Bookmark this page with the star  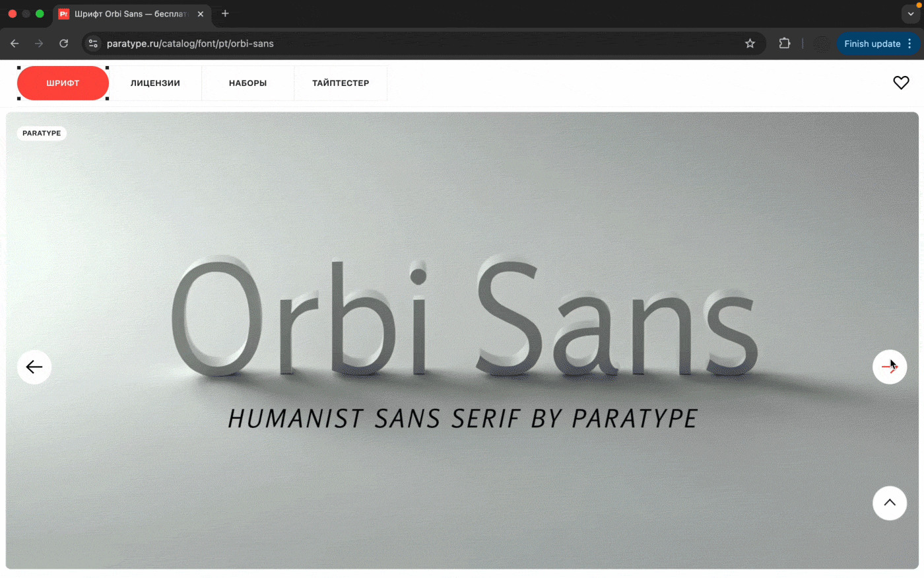750,44
